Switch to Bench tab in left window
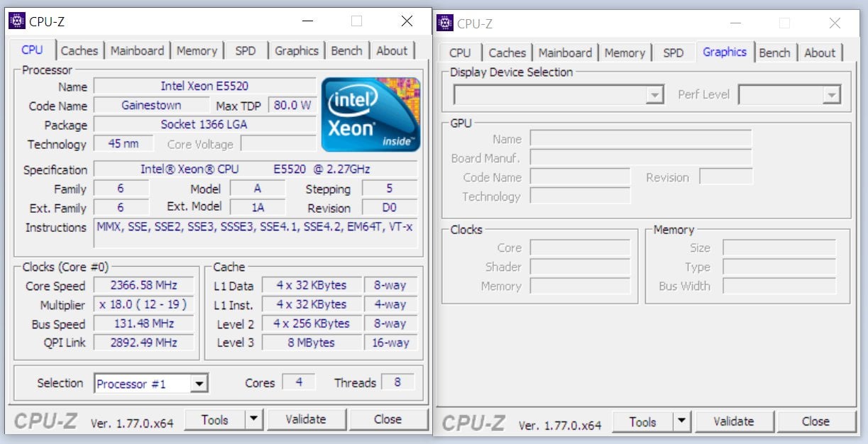The image size is (868, 444). tap(346, 51)
